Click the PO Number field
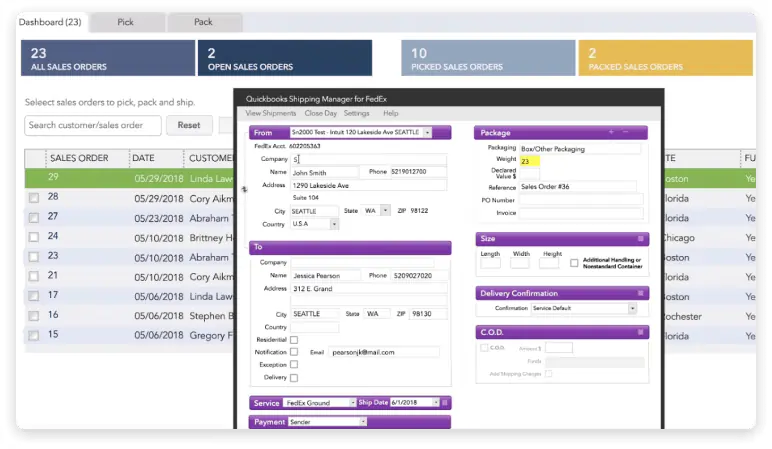 pos(581,200)
